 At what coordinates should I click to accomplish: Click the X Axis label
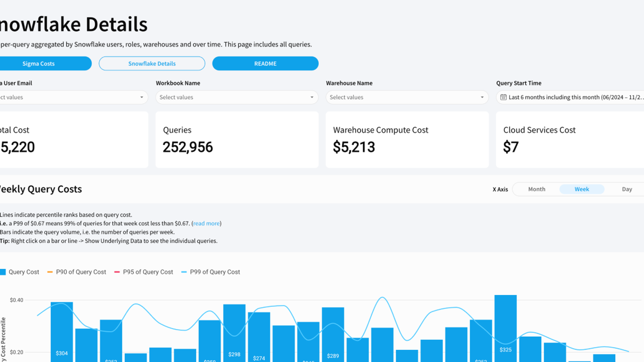500,189
